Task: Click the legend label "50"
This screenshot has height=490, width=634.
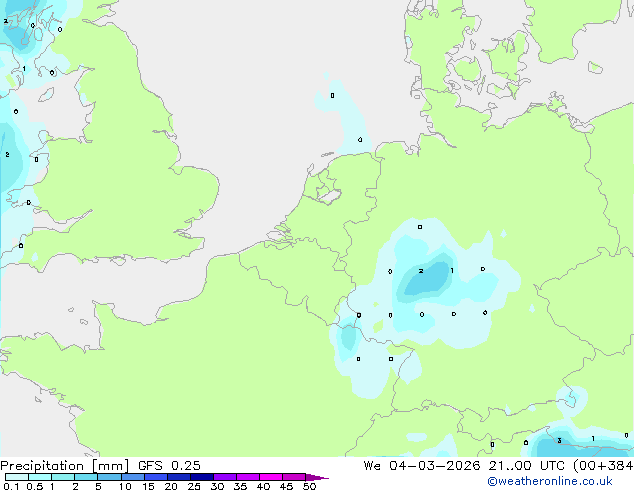Action: pyautogui.click(x=309, y=486)
